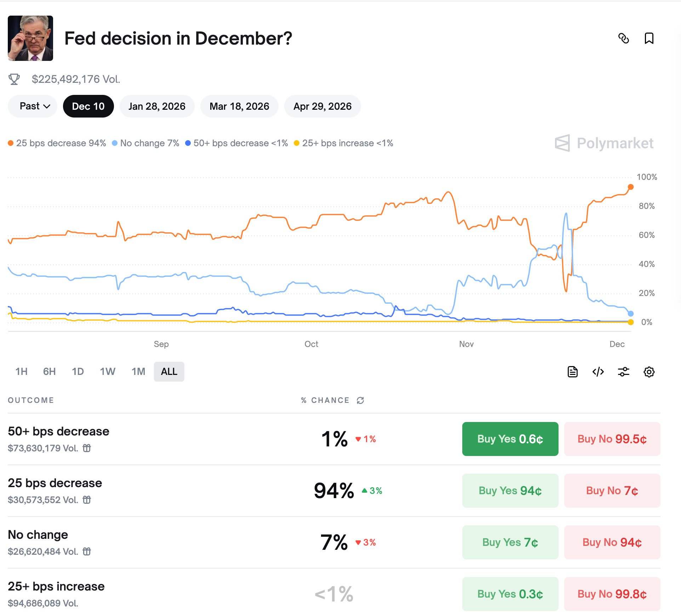Click Buy Yes 0.6¢ for 50+ bps decrease
The width and height of the screenshot is (681, 616).
click(x=510, y=439)
